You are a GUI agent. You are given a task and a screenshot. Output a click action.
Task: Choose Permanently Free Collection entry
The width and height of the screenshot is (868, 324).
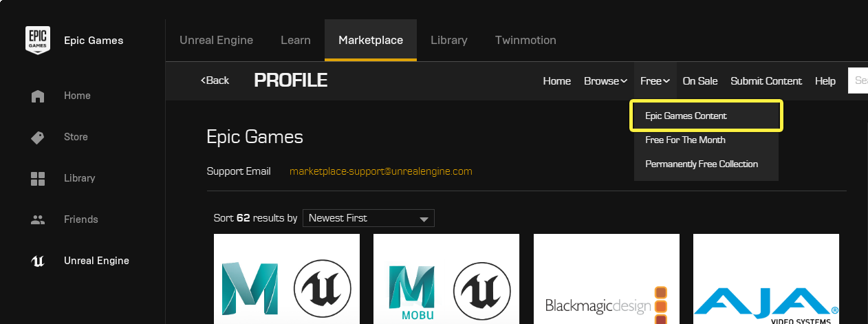pyautogui.click(x=706, y=164)
